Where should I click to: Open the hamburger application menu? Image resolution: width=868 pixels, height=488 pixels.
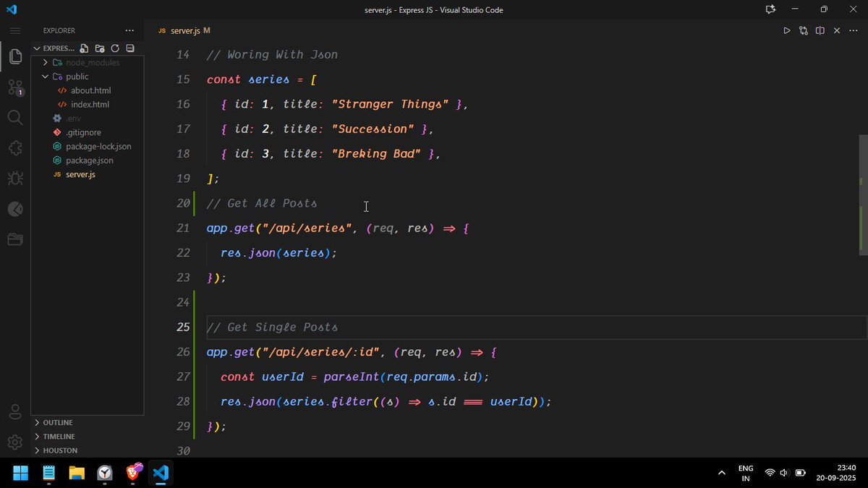pos(15,31)
